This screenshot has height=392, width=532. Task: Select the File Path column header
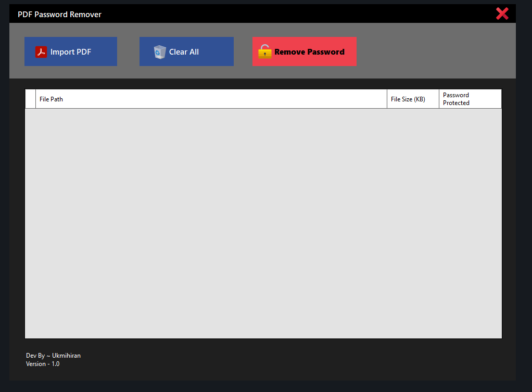(211, 99)
